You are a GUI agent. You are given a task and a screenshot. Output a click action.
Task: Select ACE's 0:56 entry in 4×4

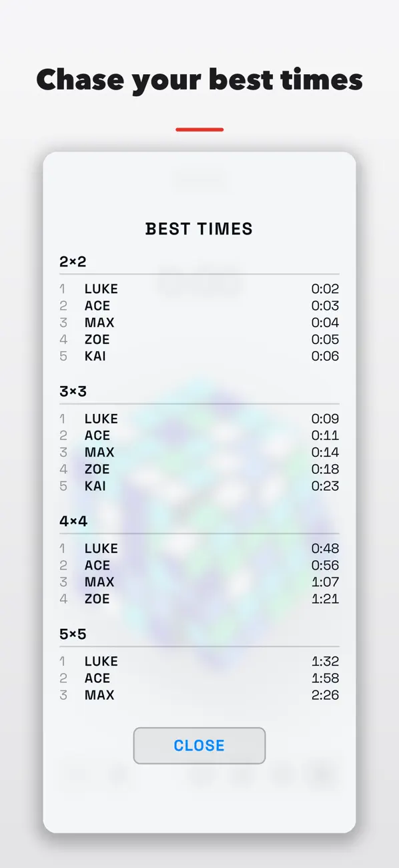(x=199, y=565)
